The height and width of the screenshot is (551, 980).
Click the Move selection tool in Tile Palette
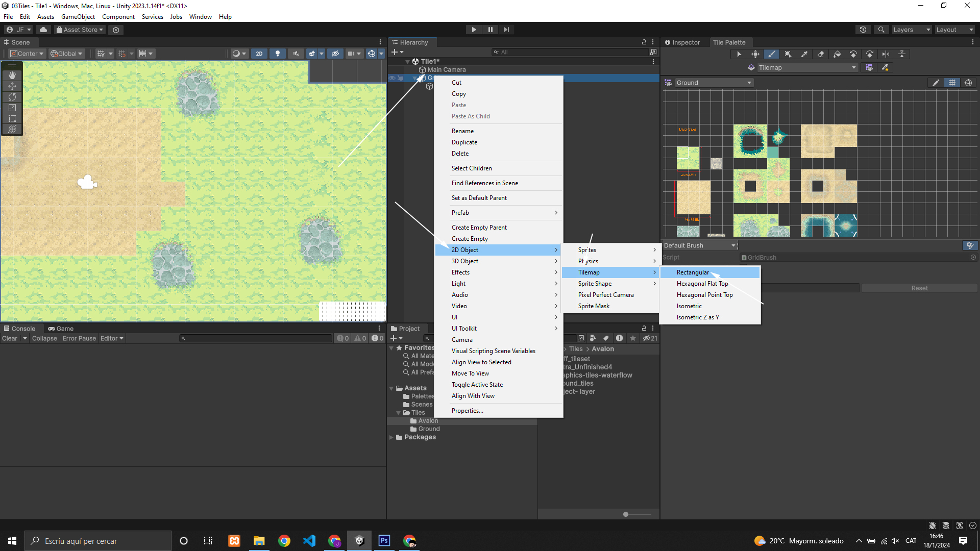(x=755, y=54)
